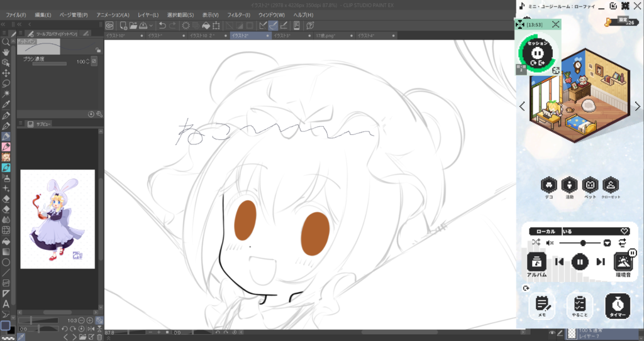Open the クローゼット (Closet) icon
644x341 pixels.
(x=610, y=185)
